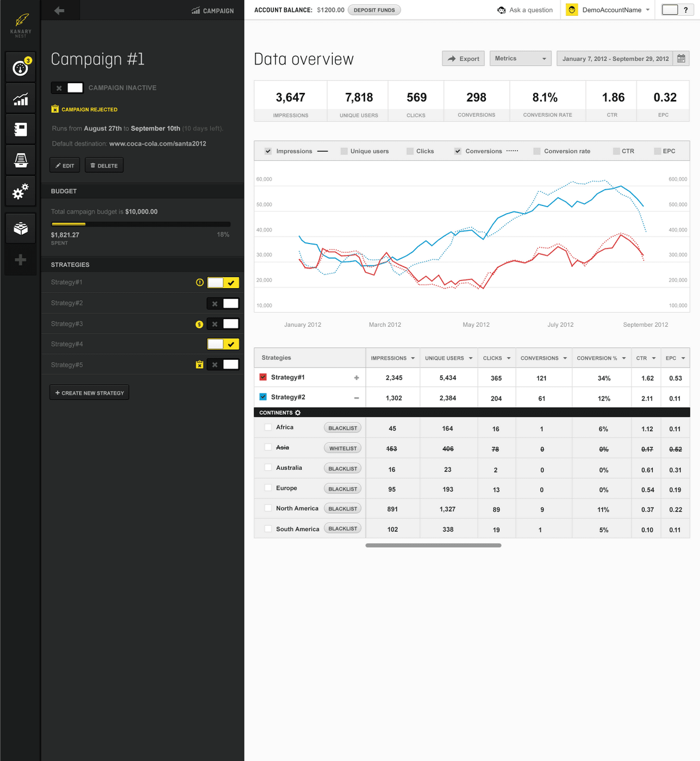Open the Conversions column dropdown
The image size is (700, 761).
[565, 358]
